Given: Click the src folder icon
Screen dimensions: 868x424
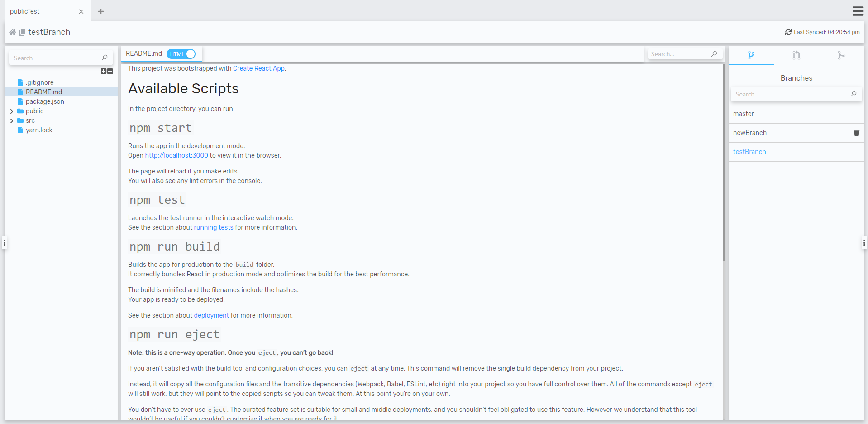Looking at the screenshot, I should [20, 120].
